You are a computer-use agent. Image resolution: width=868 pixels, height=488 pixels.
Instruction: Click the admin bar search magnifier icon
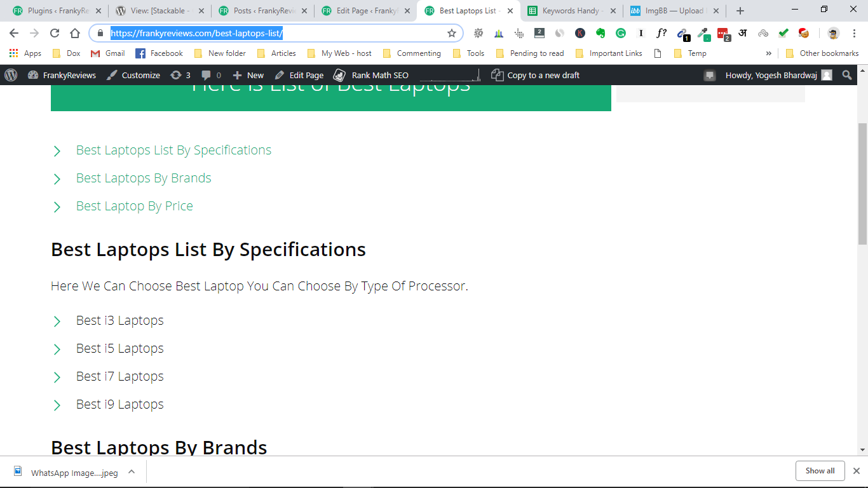847,75
